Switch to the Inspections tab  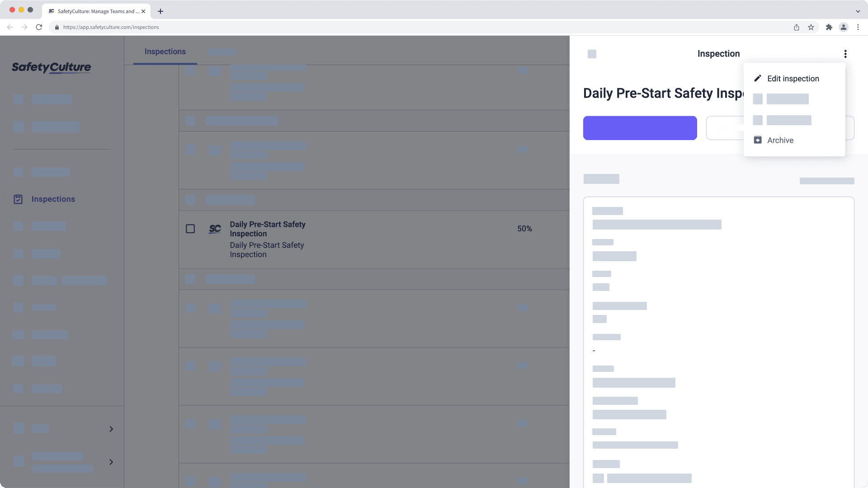click(165, 52)
